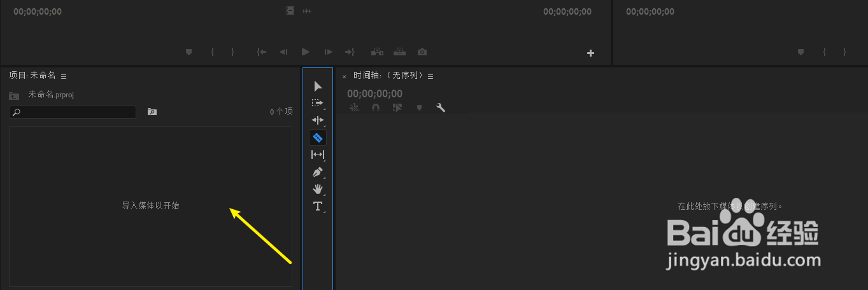Select the Hand tool
Image resolution: width=868 pixels, height=290 pixels.
click(318, 189)
